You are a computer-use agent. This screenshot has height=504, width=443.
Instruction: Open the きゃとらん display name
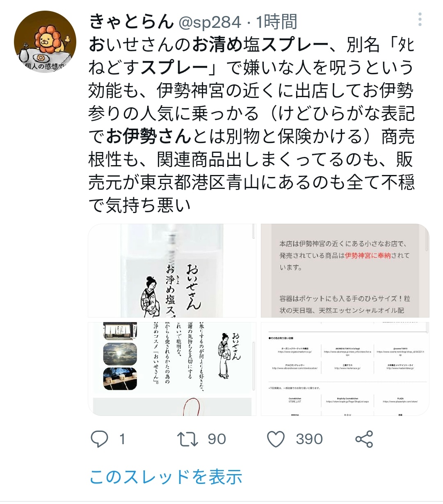click(x=131, y=21)
